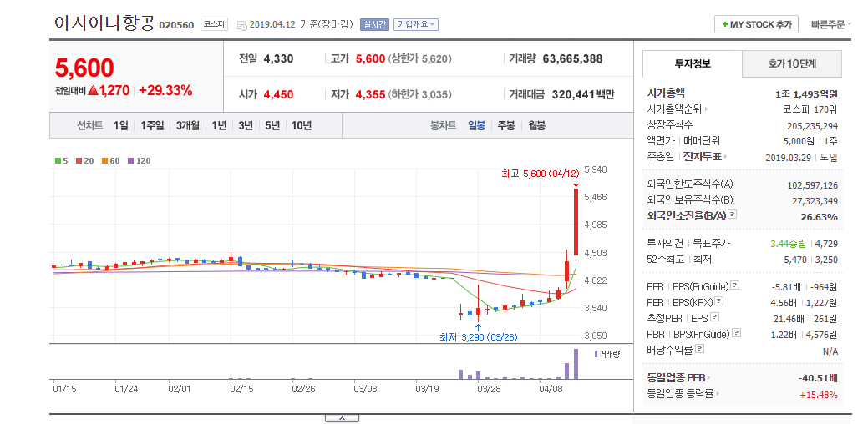This screenshot has width=868, height=424.
Task: Click the 거래대금 value 320,441 백만
Action: tap(583, 94)
